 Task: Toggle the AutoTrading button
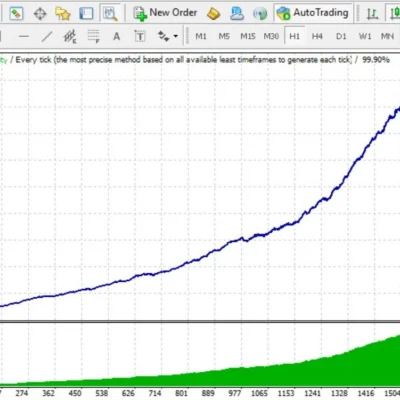pos(313,13)
